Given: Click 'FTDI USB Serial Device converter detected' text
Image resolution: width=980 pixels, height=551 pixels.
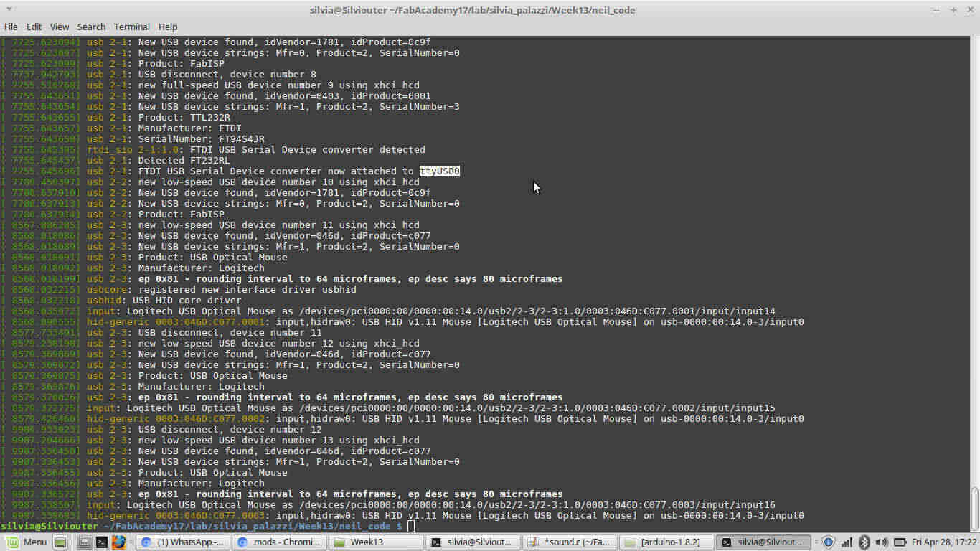Looking at the screenshot, I should coord(308,150).
